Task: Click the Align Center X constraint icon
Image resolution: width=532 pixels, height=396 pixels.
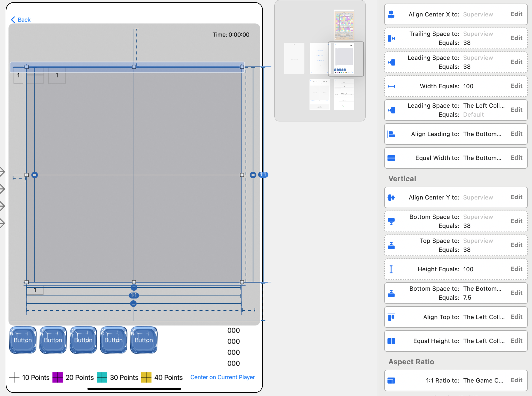Action: pos(391,14)
